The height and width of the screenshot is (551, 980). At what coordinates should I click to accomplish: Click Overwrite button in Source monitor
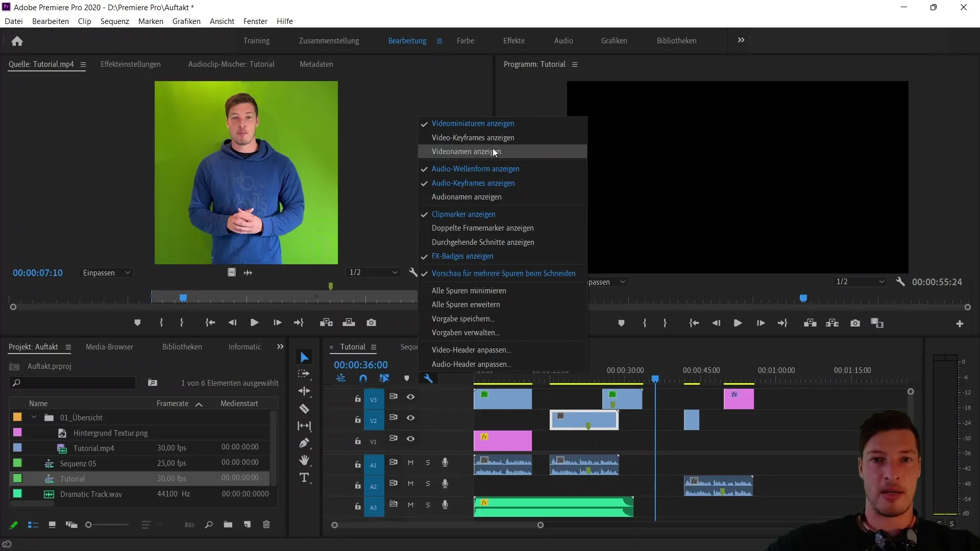click(349, 323)
